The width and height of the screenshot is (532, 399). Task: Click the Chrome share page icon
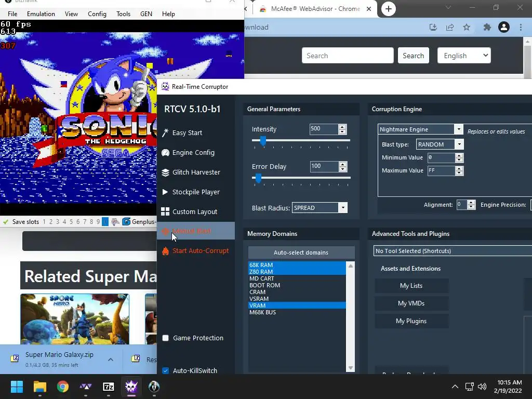coord(450,27)
